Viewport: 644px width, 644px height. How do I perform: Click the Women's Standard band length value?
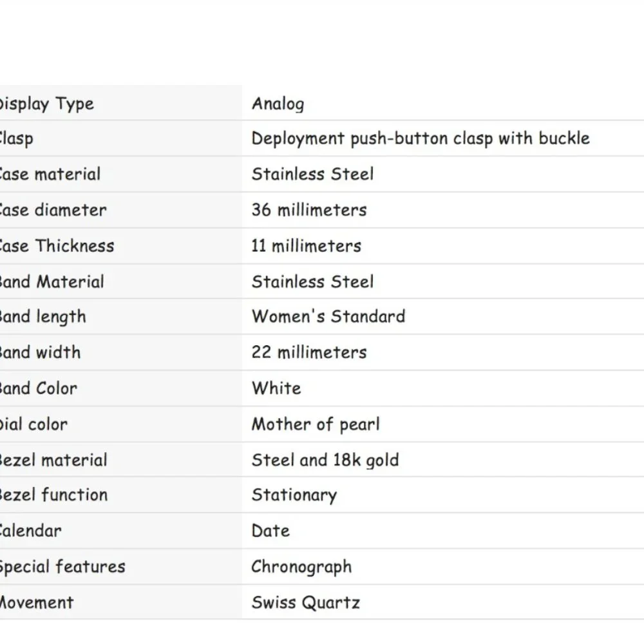tap(328, 316)
